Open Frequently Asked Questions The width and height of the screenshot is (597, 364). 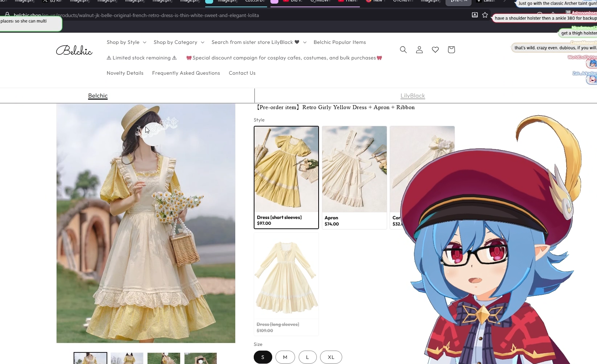click(x=186, y=73)
